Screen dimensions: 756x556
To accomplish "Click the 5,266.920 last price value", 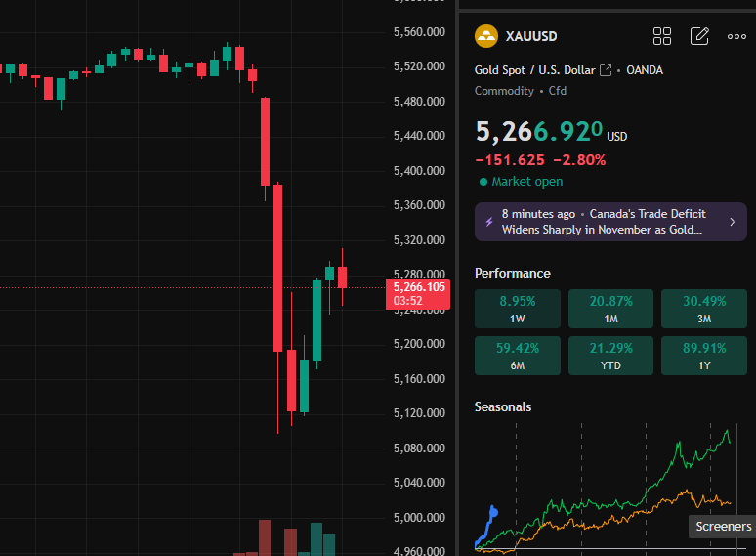I will 538,131.
